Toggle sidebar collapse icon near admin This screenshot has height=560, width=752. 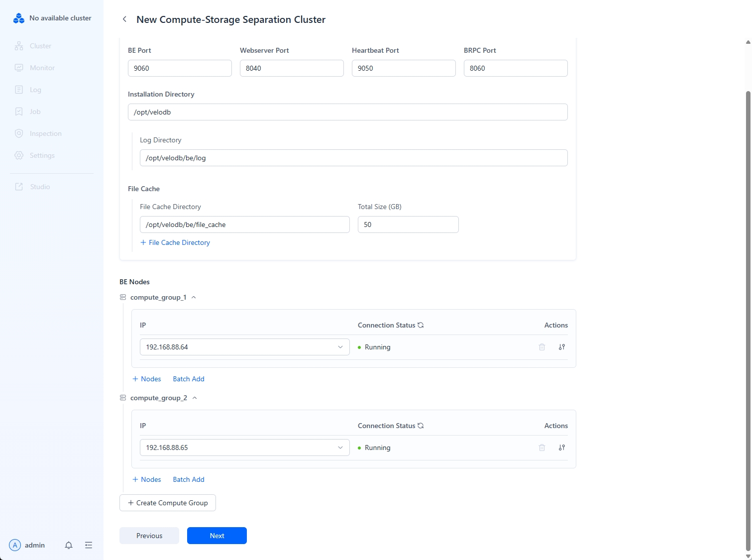89,545
